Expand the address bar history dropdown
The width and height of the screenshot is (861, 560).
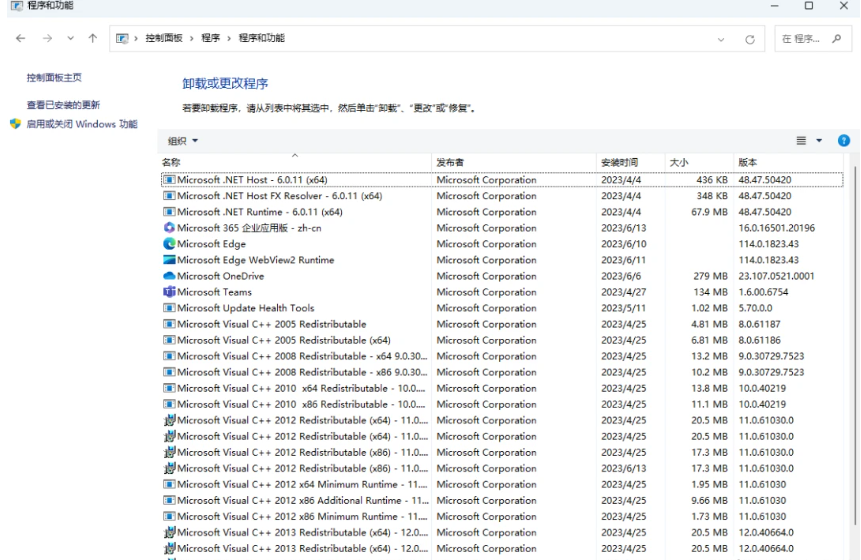721,40
